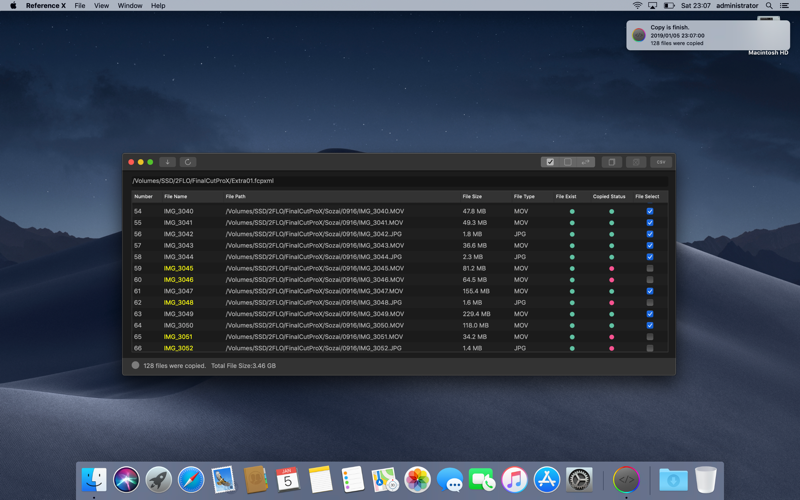Open Safari from the Dock
This screenshot has width=800, height=500.
point(191,480)
